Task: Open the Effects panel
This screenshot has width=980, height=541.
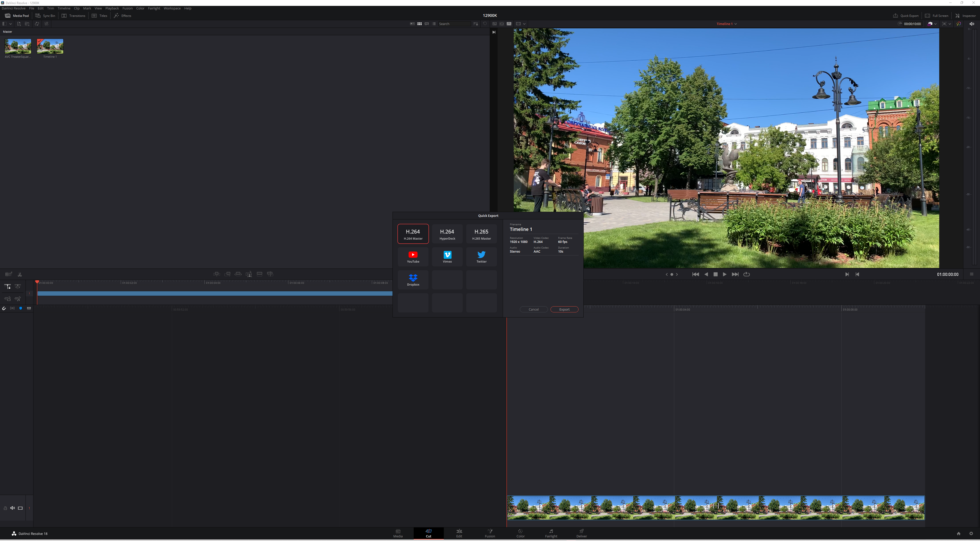Action: point(122,16)
